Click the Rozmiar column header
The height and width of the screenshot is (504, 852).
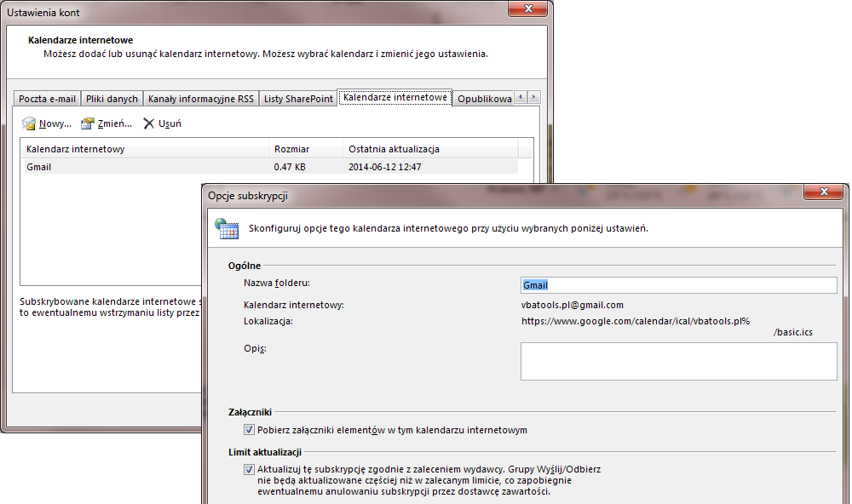coord(306,149)
